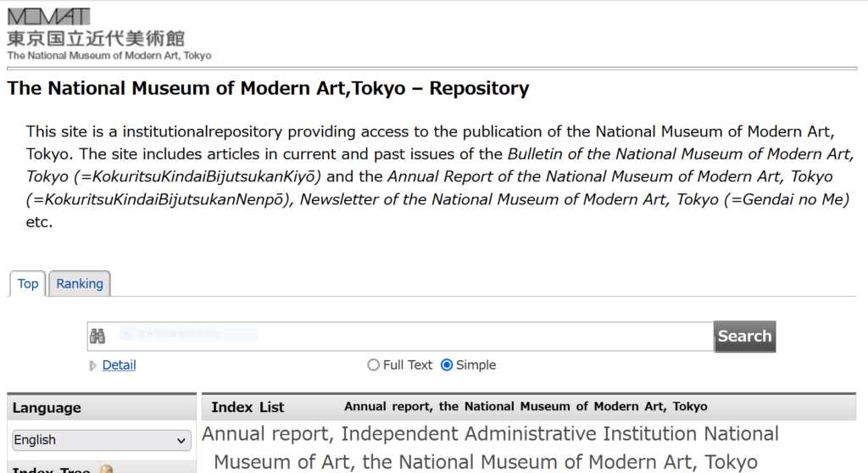The width and height of the screenshot is (868, 473).
Task: Click the MOMAT logo at top
Action: tap(48, 17)
